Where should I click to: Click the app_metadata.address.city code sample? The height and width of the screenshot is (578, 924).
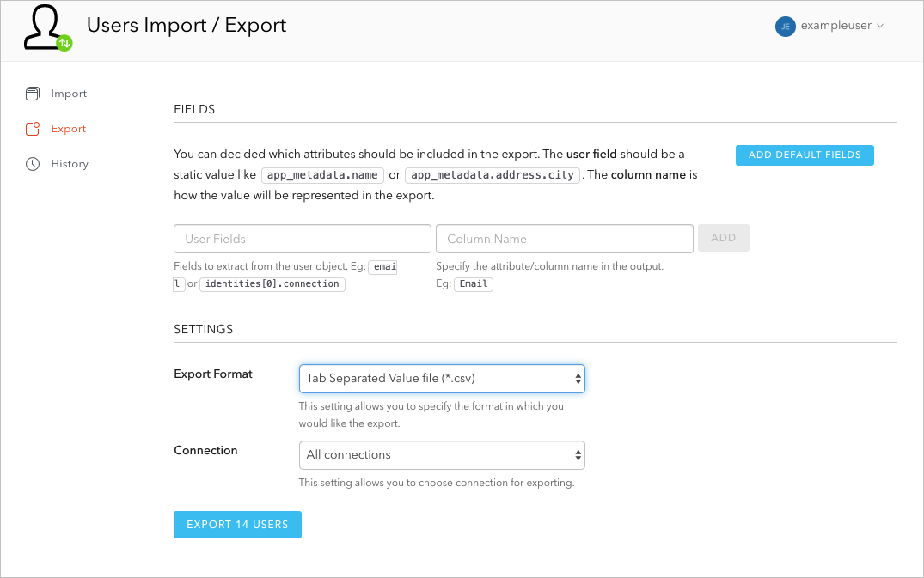[492, 175]
